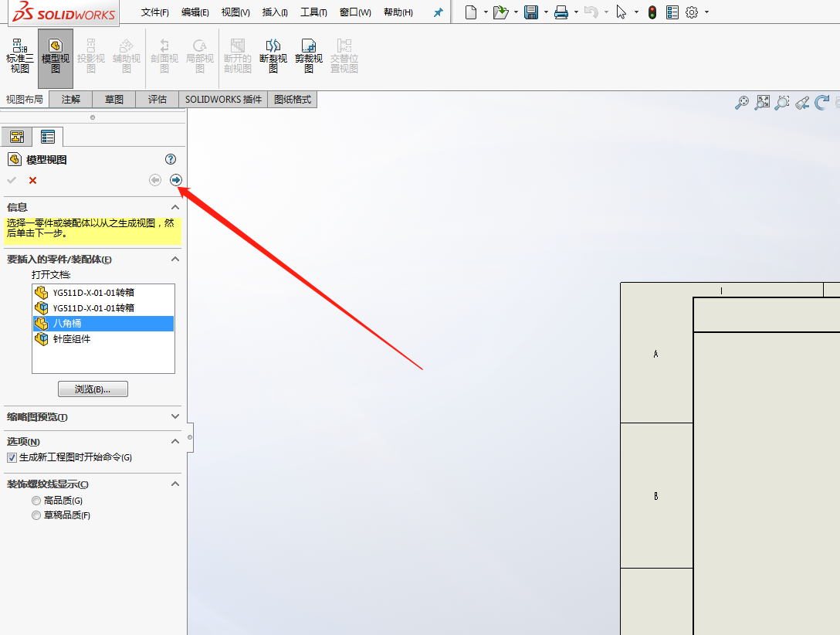This screenshot has height=635, width=840.
Task: Click the Broken-out Section (断开的剖视图) tool
Action: (237, 56)
